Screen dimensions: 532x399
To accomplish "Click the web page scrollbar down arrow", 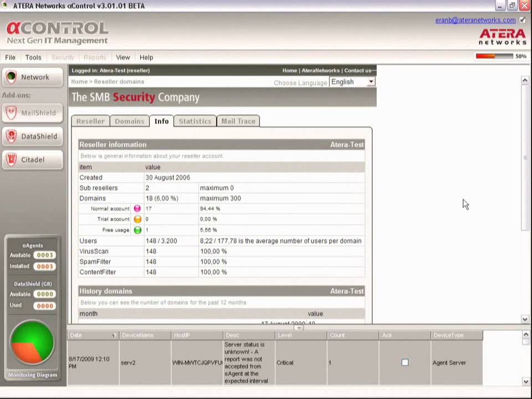I will tap(525, 319).
